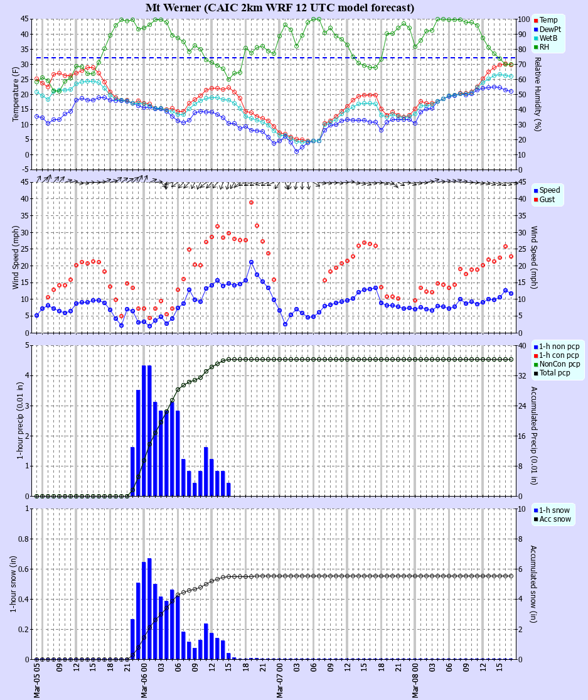The height and width of the screenshot is (700, 588).
Task: Click the accumulated snow curve plateau
Action: [x=377, y=576]
